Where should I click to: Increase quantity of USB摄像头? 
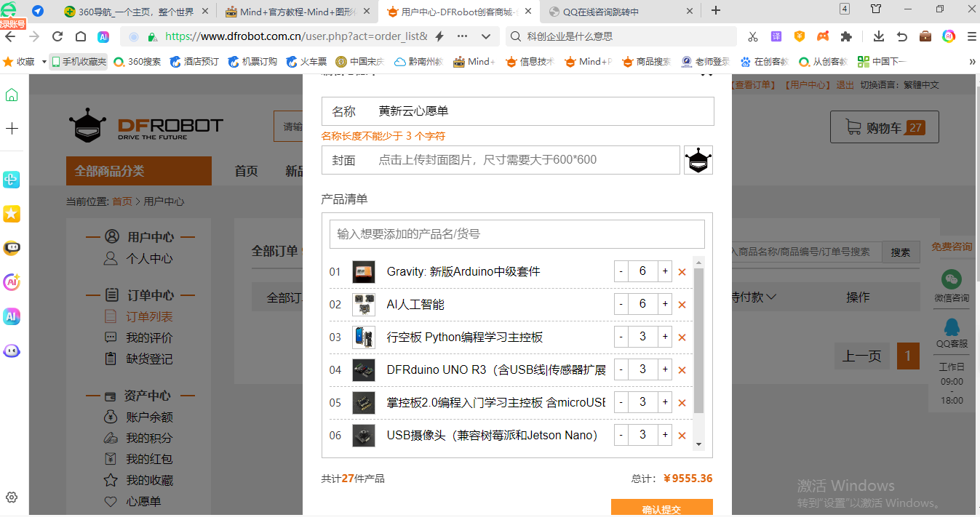tap(664, 436)
